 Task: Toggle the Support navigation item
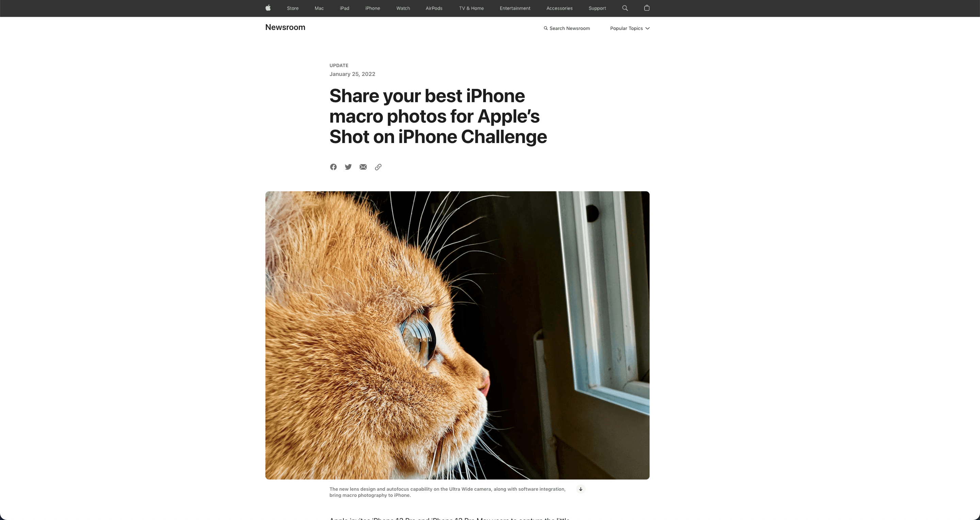pyautogui.click(x=597, y=8)
